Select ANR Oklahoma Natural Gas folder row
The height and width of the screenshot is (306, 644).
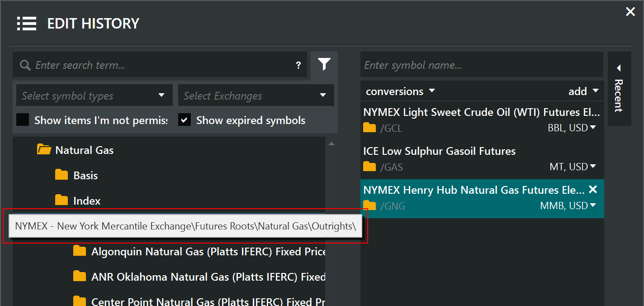click(x=199, y=277)
